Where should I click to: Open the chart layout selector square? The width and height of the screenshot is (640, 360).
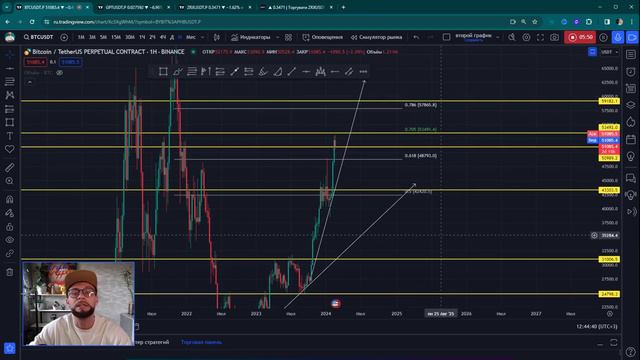pos(447,37)
